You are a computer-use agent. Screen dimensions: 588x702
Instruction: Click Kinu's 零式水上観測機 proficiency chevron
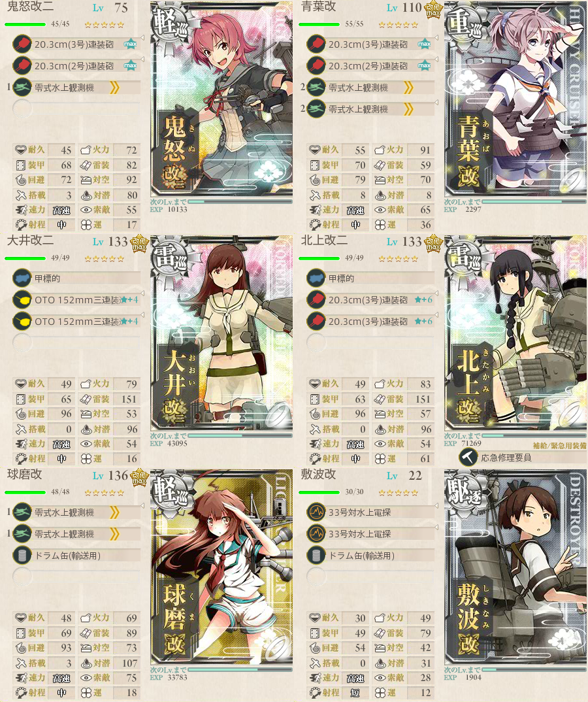pos(114,88)
